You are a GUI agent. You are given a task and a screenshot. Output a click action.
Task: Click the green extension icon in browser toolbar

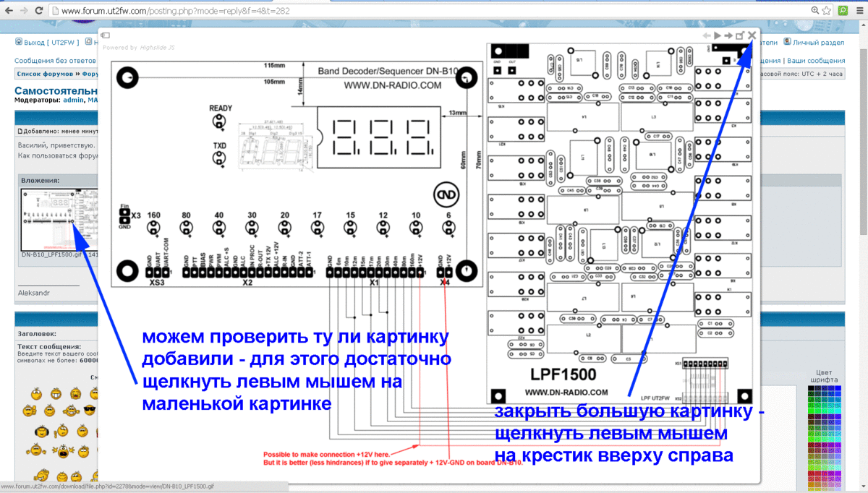[x=843, y=11]
